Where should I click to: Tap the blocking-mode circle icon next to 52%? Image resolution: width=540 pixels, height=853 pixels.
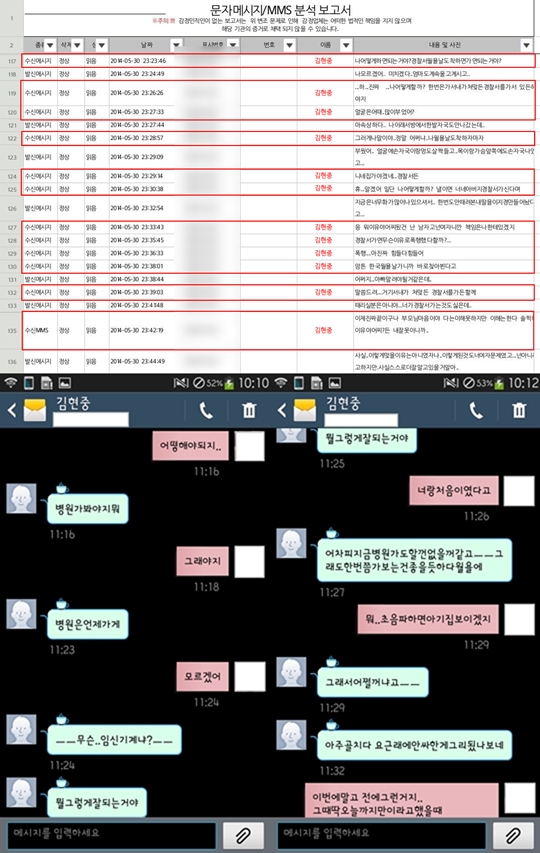[x=199, y=383]
